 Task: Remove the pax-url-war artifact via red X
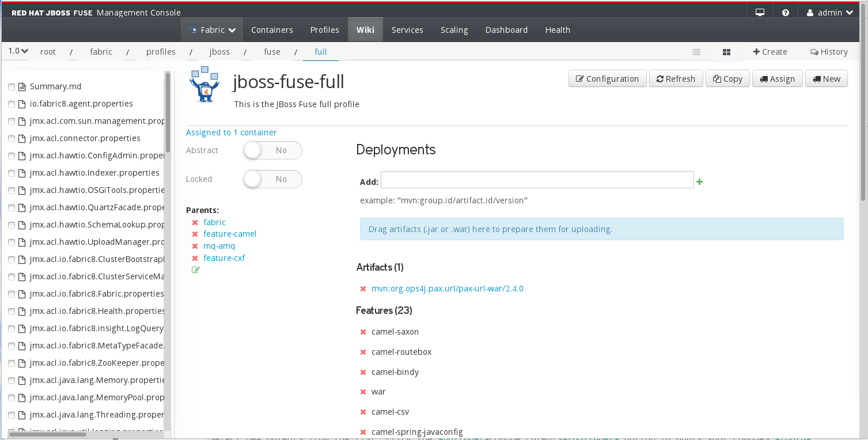pyautogui.click(x=363, y=289)
